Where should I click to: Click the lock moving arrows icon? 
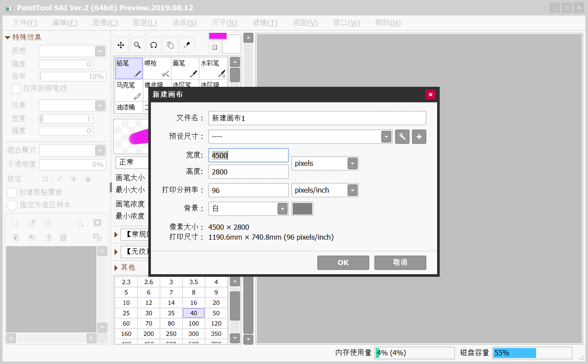[x=73, y=179]
